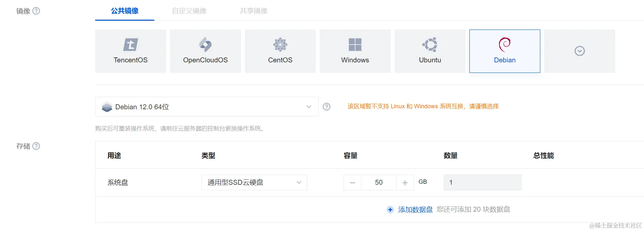Select the TencentOS image card
The image size is (644, 231).
pos(131,51)
